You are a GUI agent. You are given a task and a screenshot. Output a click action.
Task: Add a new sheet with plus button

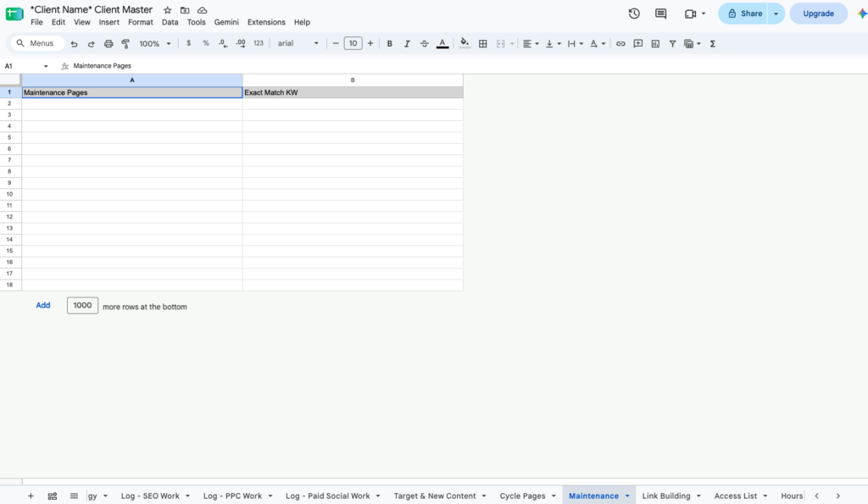coord(31,496)
